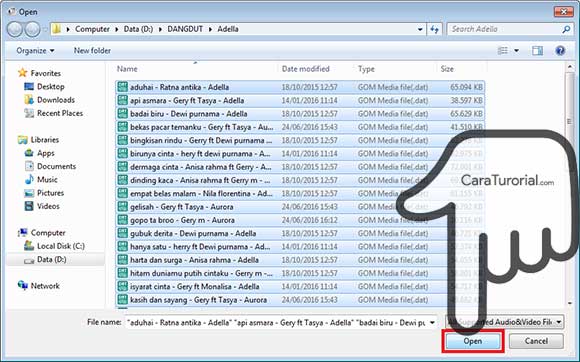Screen dimensions: 580x362
Task: Open the File name history dropdown arrow
Action: 432,322
